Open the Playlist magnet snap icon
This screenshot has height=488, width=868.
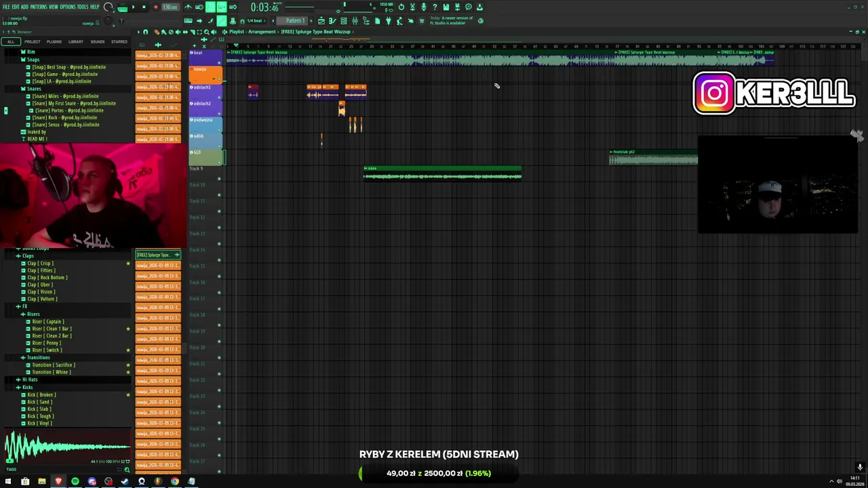pyautogui.click(x=145, y=32)
